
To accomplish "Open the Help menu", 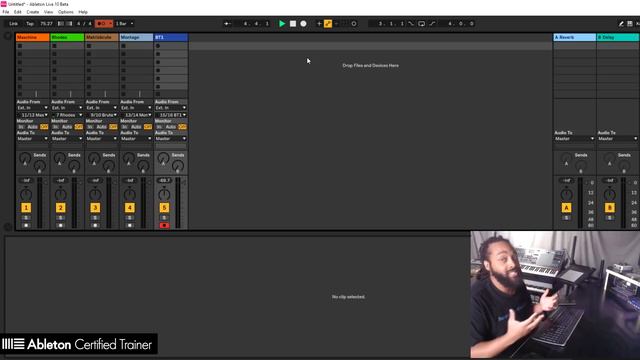I will (x=83, y=12).
